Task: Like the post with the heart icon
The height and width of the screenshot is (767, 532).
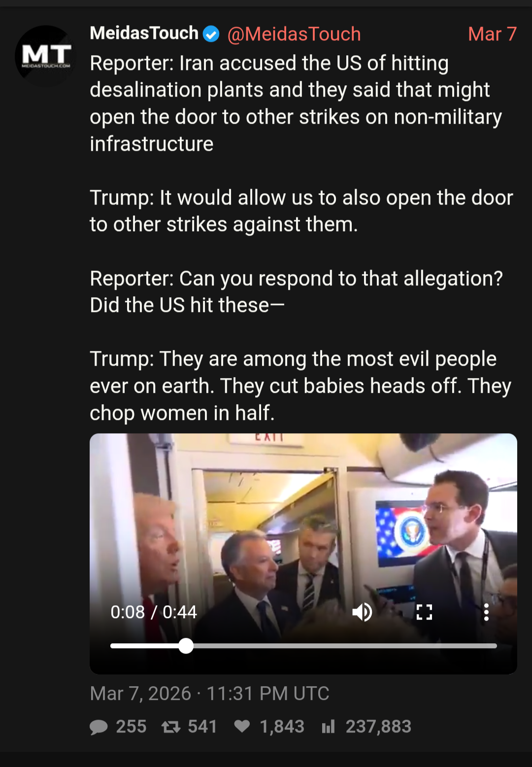Action: 242,727
